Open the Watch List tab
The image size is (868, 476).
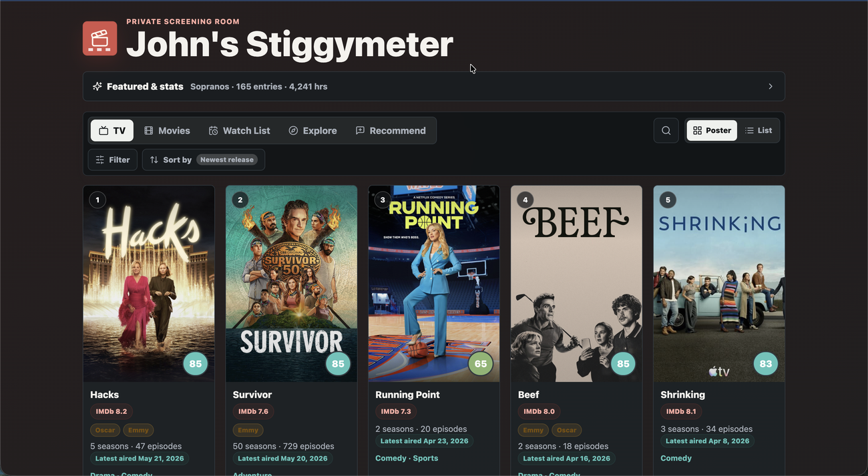click(x=239, y=131)
